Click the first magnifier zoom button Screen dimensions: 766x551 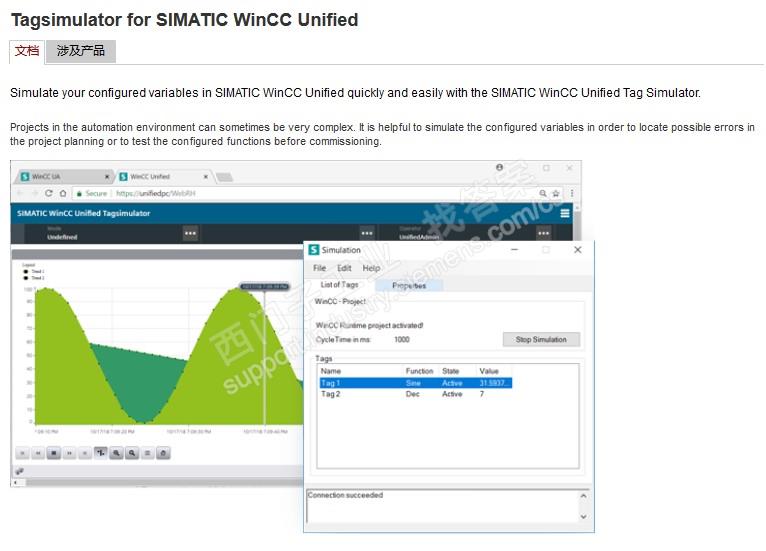pos(116,453)
